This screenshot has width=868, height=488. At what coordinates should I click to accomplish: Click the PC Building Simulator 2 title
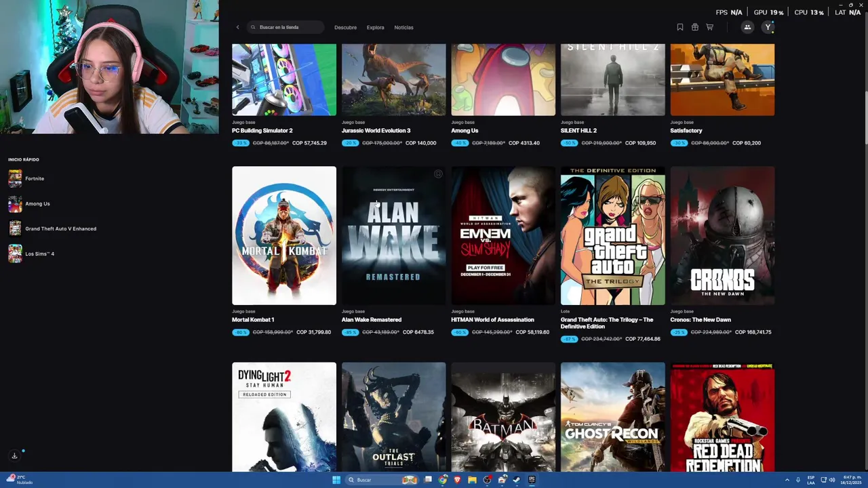pyautogui.click(x=262, y=130)
